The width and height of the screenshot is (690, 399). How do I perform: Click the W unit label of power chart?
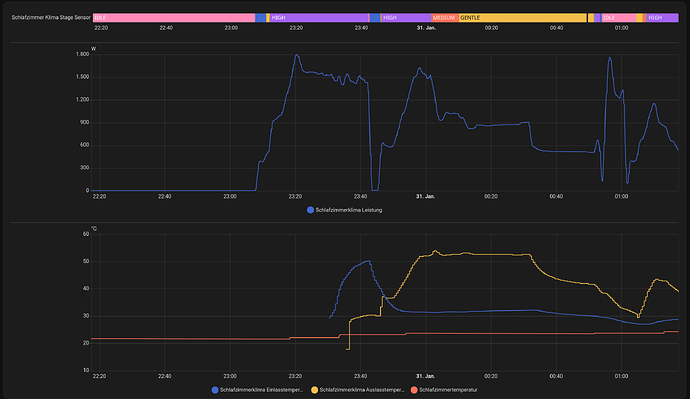[x=93, y=49]
